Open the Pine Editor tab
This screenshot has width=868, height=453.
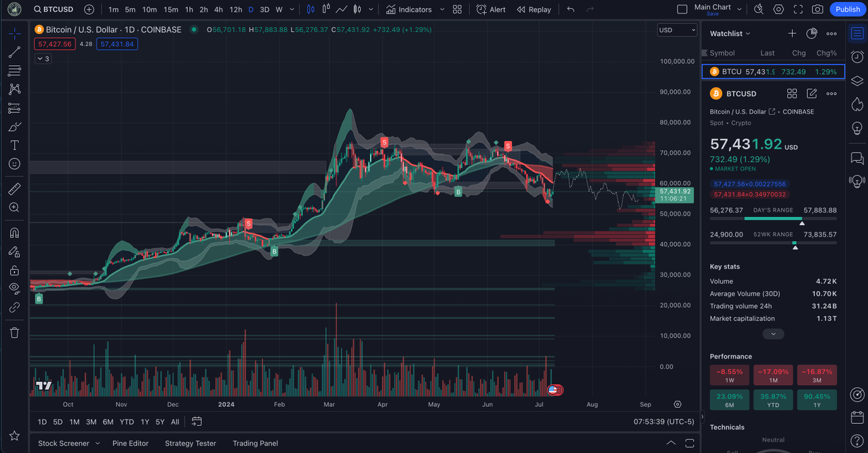point(130,444)
